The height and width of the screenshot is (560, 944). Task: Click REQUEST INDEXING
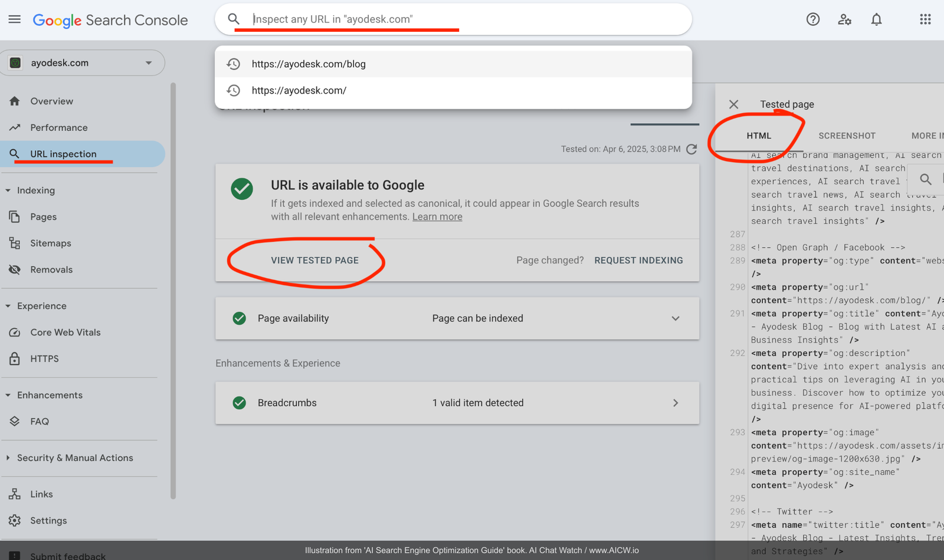pyautogui.click(x=638, y=261)
